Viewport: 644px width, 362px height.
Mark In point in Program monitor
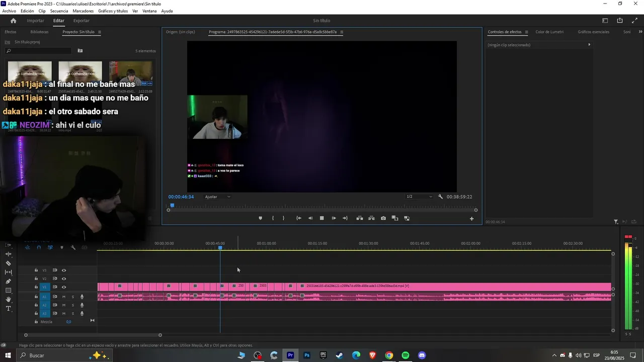pyautogui.click(x=273, y=218)
